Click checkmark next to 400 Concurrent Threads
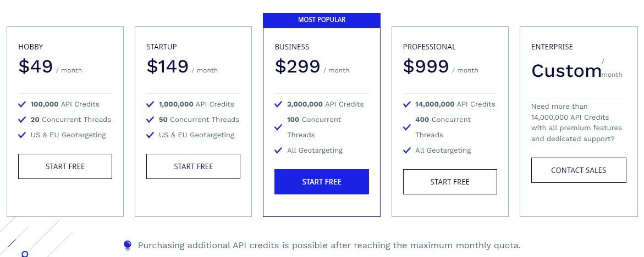Image resolution: width=644 pixels, height=257 pixels. tap(407, 127)
